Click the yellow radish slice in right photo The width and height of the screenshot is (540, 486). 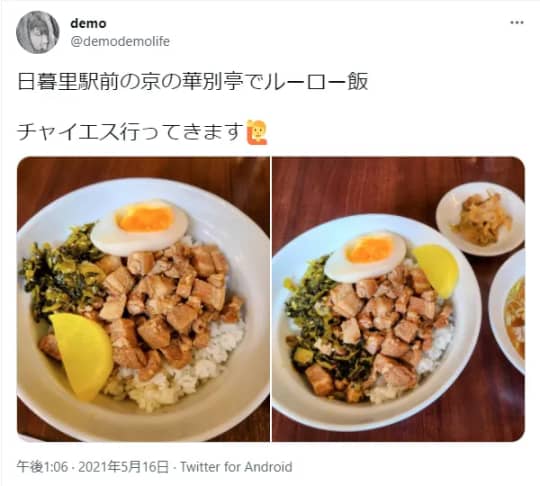(x=436, y=270)
